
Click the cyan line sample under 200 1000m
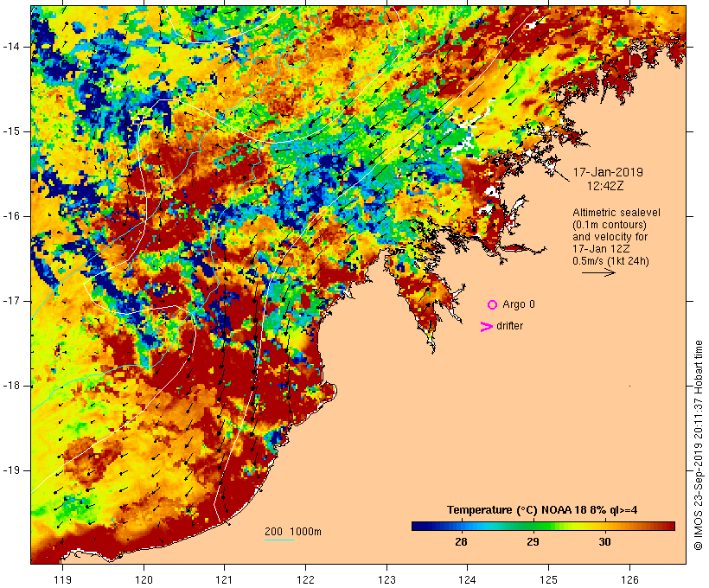click(279, 540)
